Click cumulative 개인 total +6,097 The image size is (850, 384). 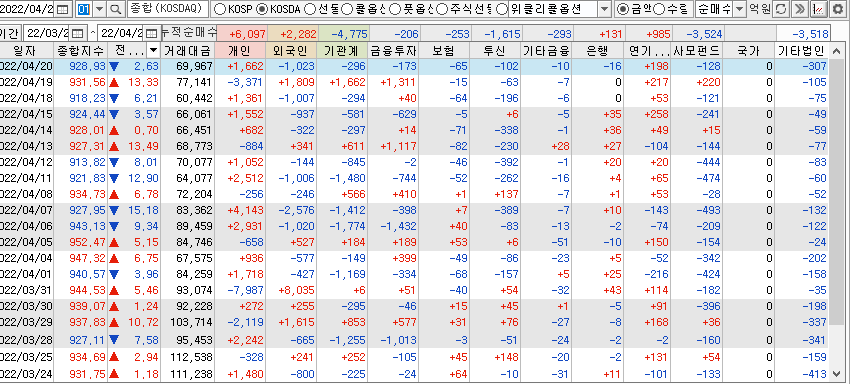click(241, 34)
